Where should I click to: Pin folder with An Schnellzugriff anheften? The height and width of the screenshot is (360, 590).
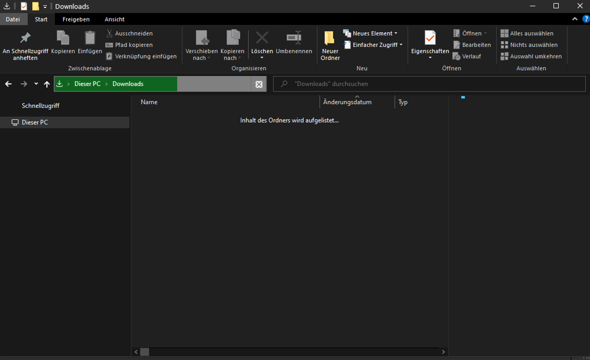pyautogui.click(x=25, y=46)
